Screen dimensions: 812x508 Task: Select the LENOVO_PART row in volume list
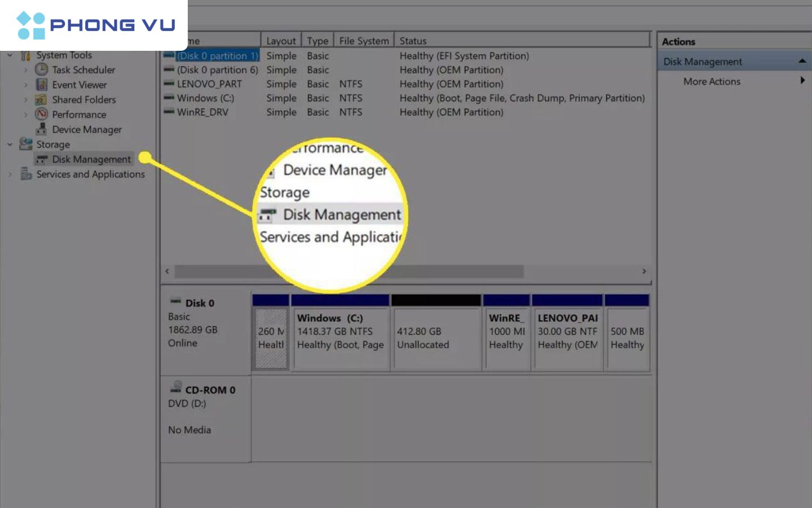point(209,84)
